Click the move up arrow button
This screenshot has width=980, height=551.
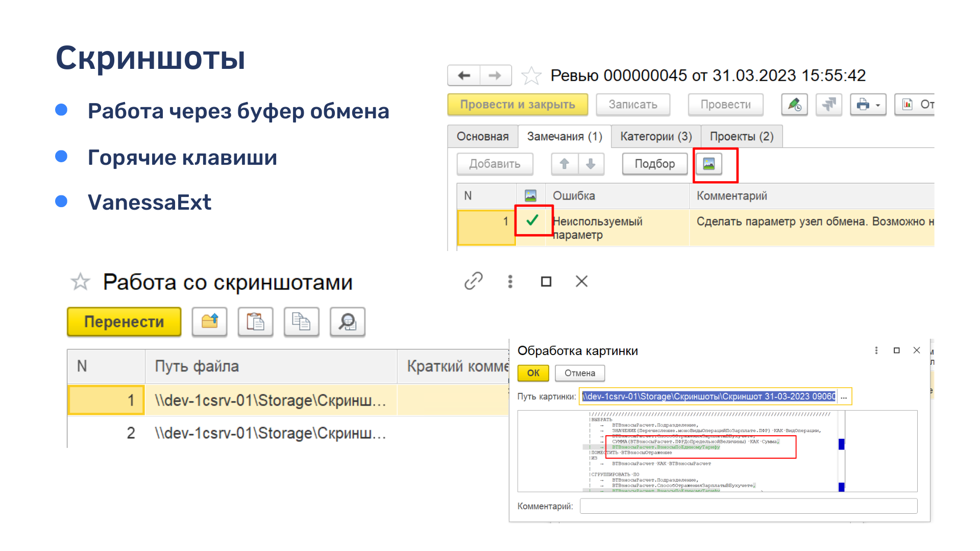(565, 164)
